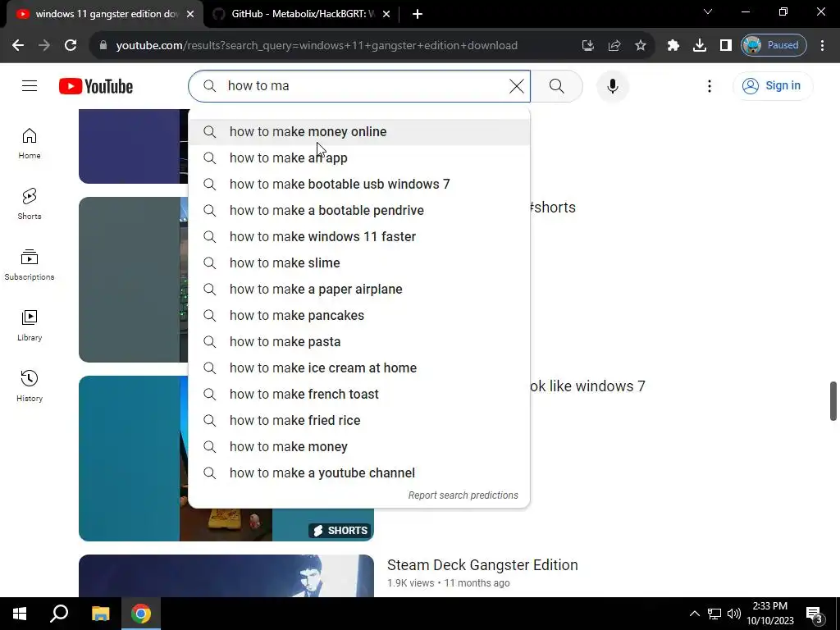
Task: Open Library in the sidebar
Action: coord(30,325)
